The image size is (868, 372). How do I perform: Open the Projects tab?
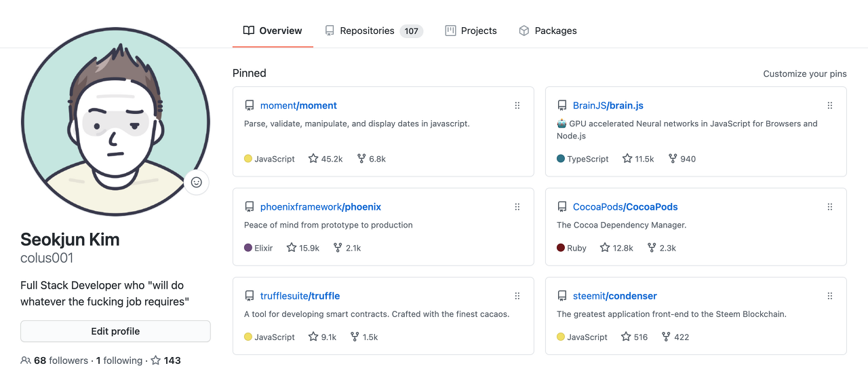tap(471, 31)
